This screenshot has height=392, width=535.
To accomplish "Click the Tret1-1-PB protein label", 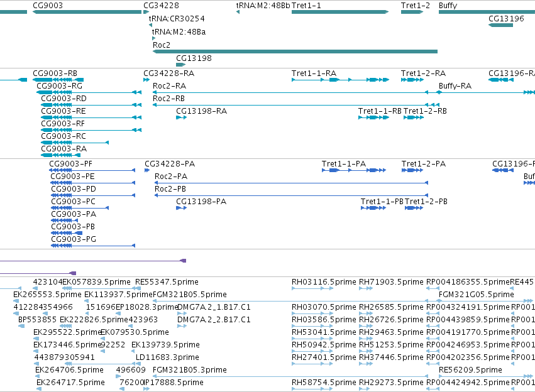I will [382, 202].
